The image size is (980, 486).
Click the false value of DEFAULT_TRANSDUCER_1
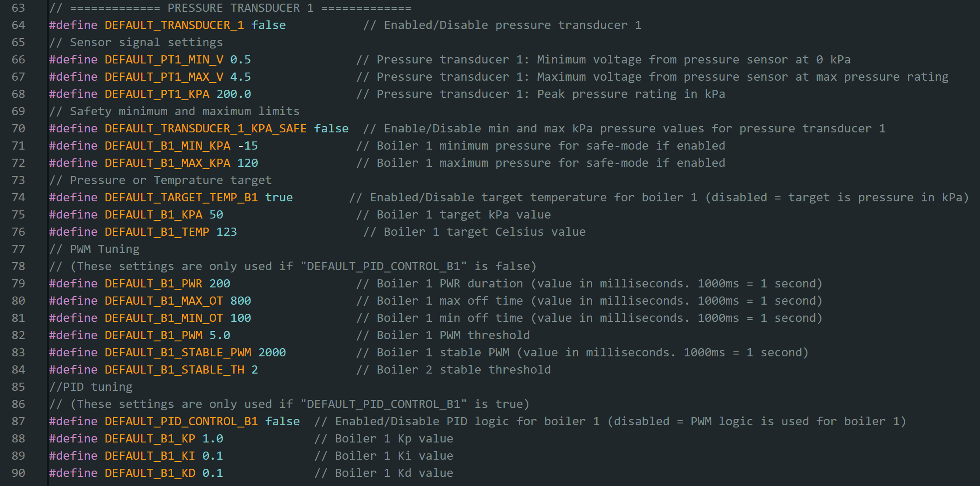[x=269, y=25]
